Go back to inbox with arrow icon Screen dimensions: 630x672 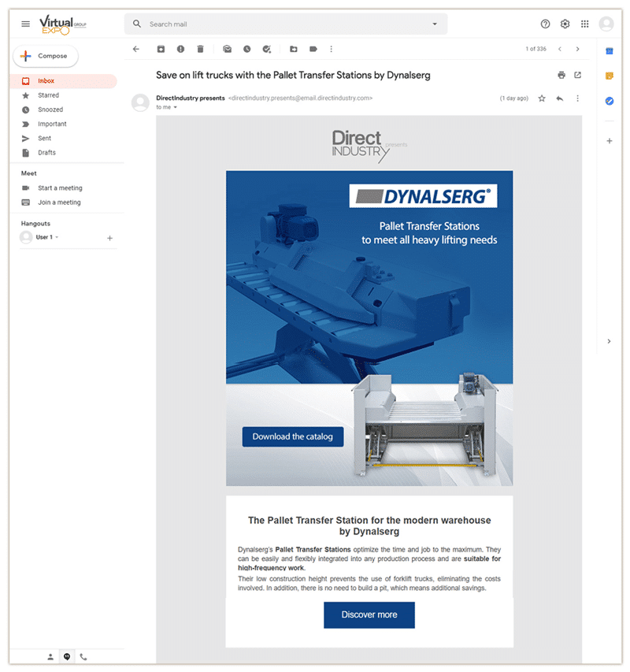pyautogui.click(x=136, y=49)
